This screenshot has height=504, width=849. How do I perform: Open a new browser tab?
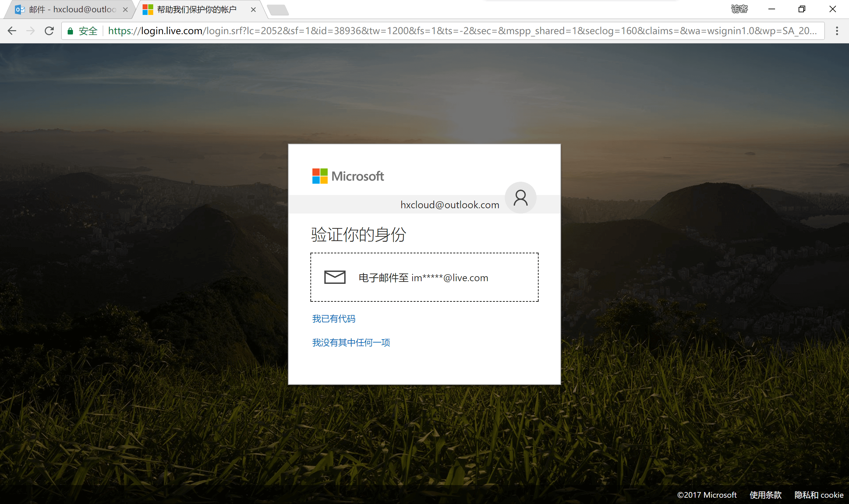[x=278, y=10]
